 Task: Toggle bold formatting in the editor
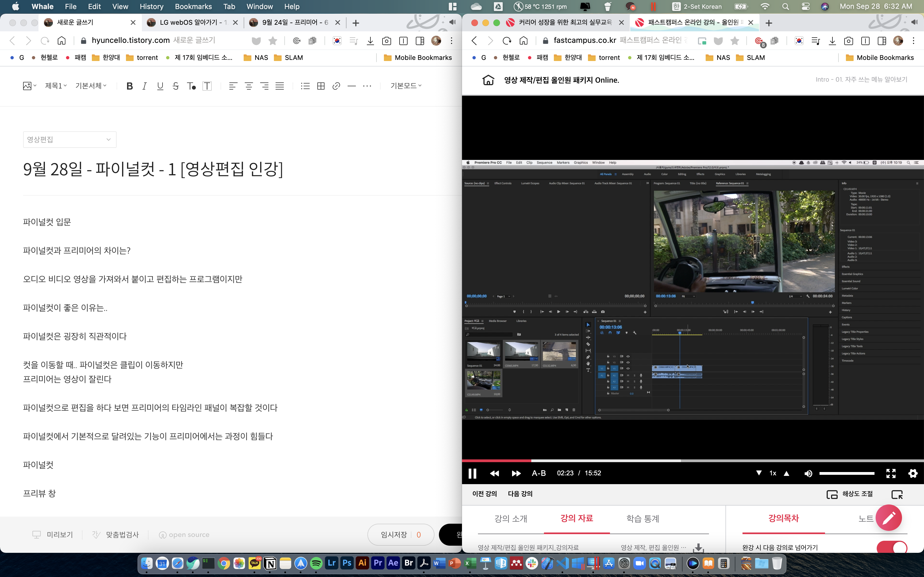pyautogui.click(x=130, y=86)
